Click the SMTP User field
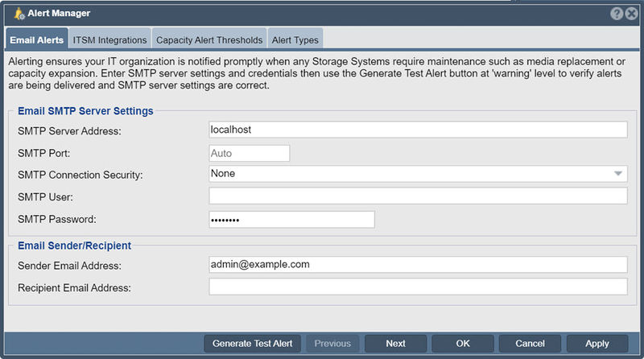Image resolution: width=644 pixels, height=359 pixels. [418, 196]
